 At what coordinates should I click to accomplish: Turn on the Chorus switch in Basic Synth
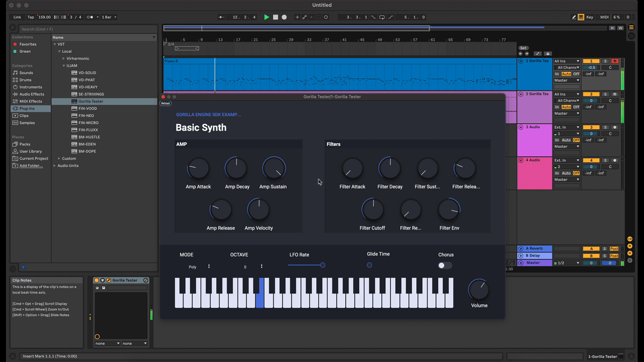coord(445,265)
